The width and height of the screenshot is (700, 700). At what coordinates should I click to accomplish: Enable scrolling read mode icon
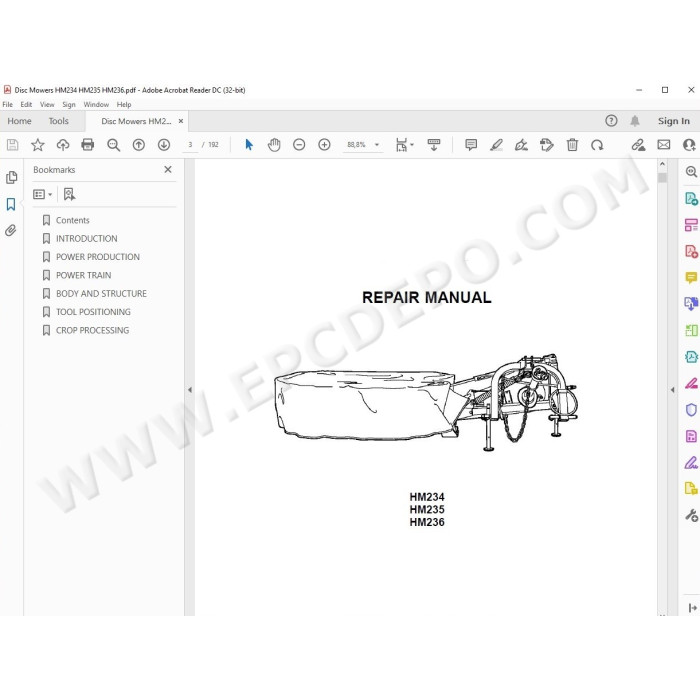[x=433, y=145]
